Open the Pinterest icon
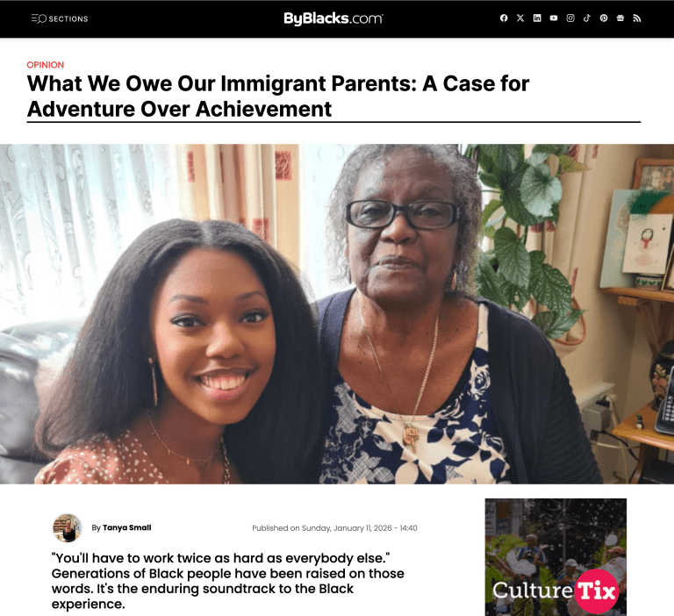 604,18
